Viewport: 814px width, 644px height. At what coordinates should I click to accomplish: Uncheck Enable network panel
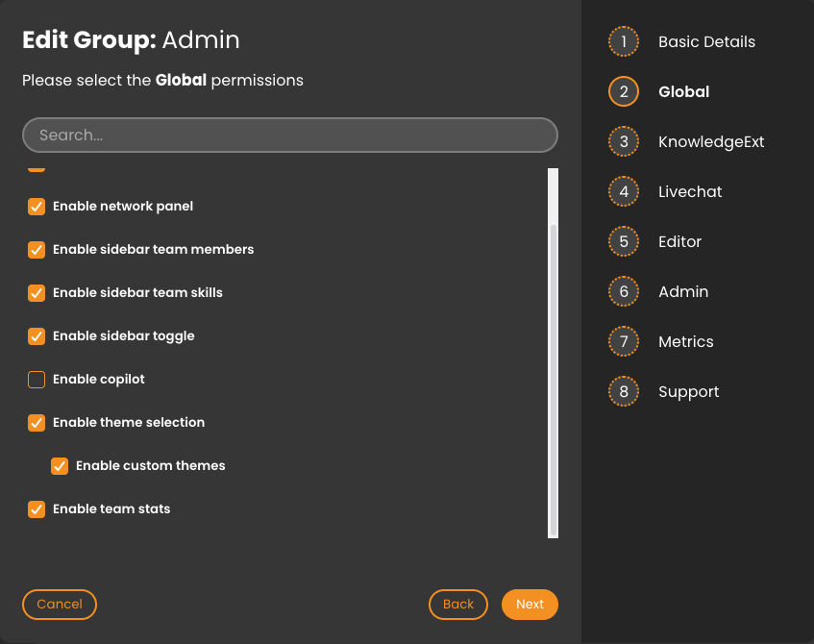37,207
